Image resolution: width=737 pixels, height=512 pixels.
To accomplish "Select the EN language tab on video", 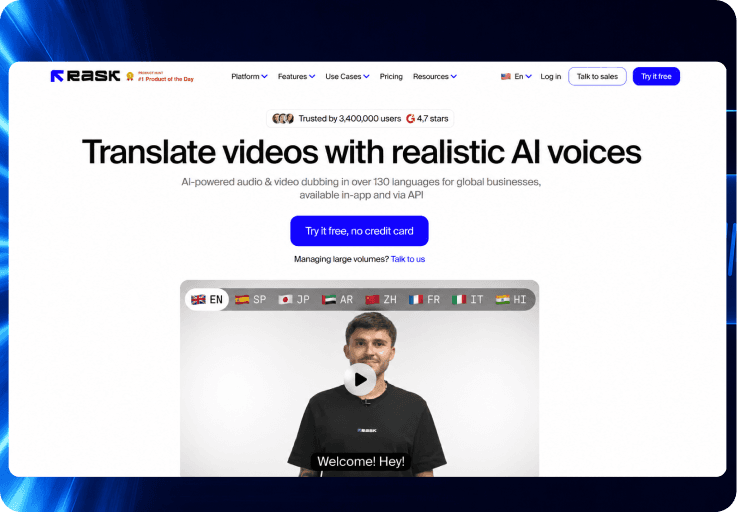I will pyautogui.click(x=207, y=299).
